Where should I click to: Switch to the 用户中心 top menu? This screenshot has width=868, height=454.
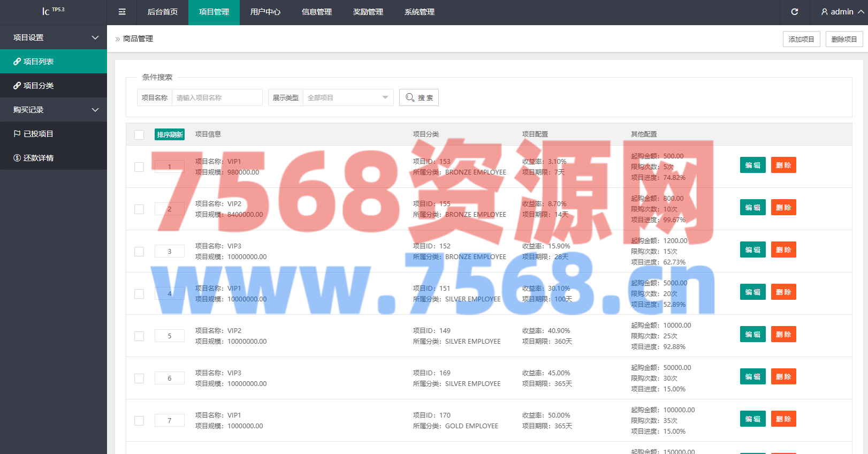coord(265,12)
